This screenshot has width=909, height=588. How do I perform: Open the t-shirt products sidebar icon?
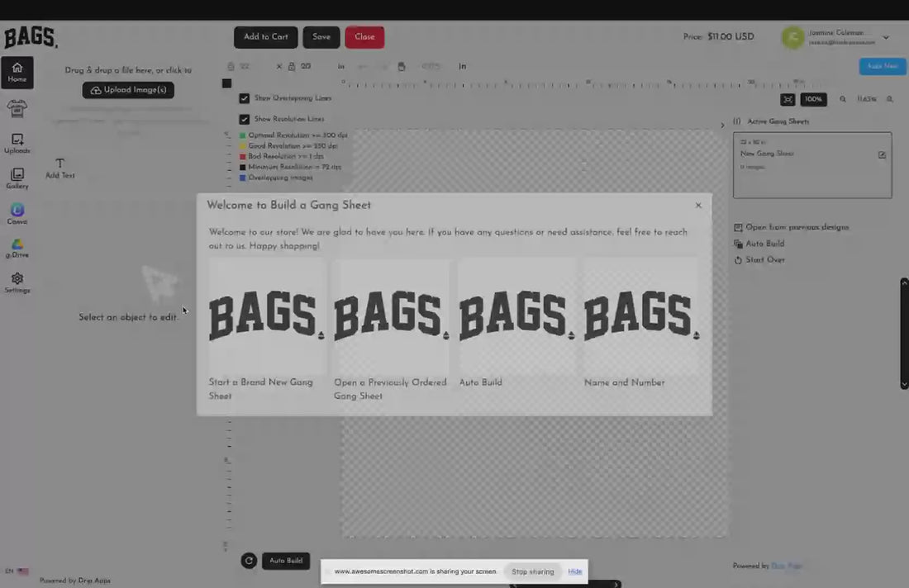click(17, 108)
